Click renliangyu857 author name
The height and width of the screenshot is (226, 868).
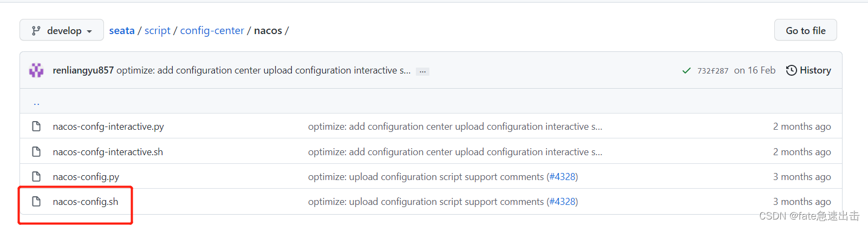(x=83, y=70)
